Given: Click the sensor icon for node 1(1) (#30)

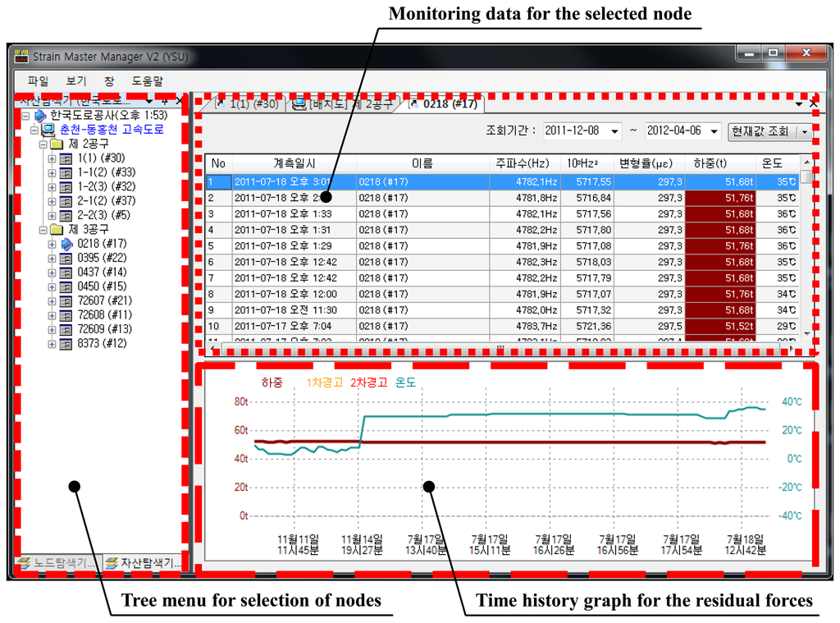Looking at the screenshot, I should point(66,158).
